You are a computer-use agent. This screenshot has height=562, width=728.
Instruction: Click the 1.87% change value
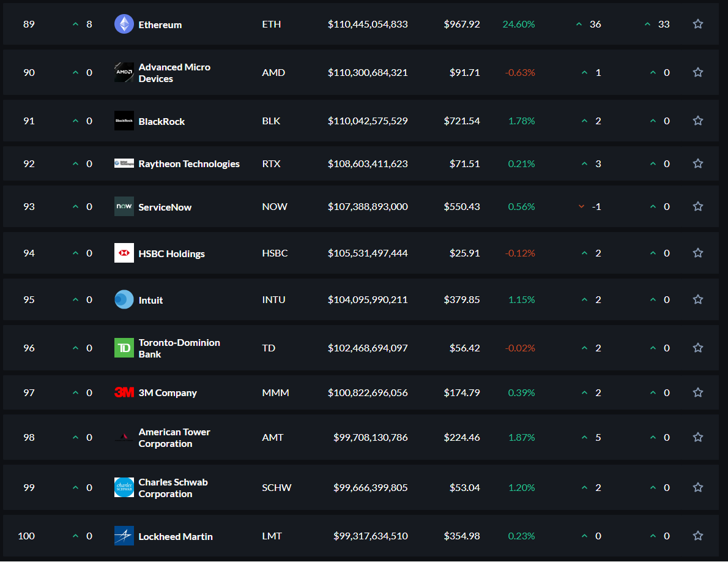coord(521,437)
